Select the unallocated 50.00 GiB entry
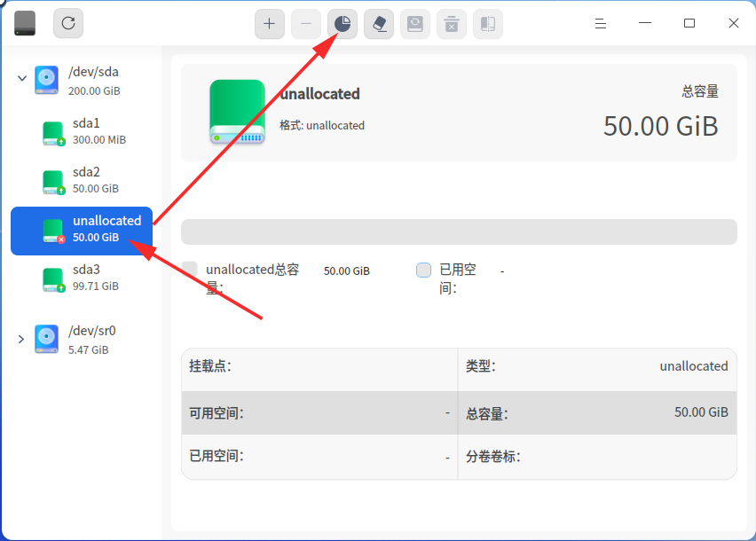 [82, 231]
